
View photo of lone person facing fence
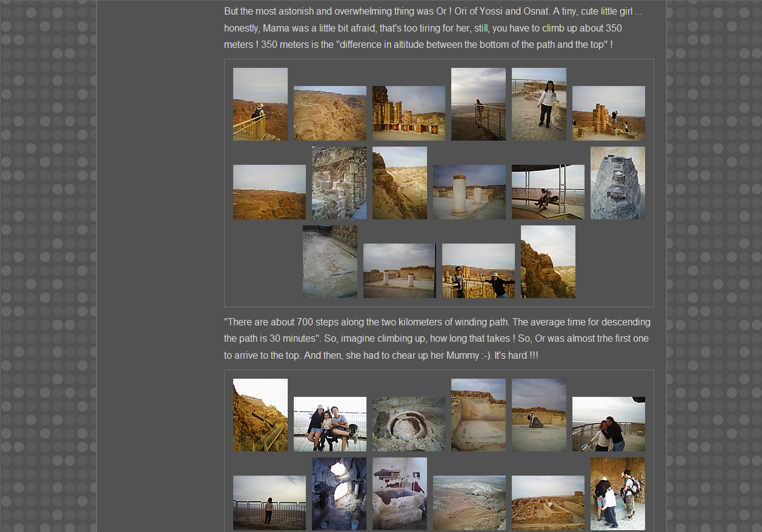click(269, 503)
